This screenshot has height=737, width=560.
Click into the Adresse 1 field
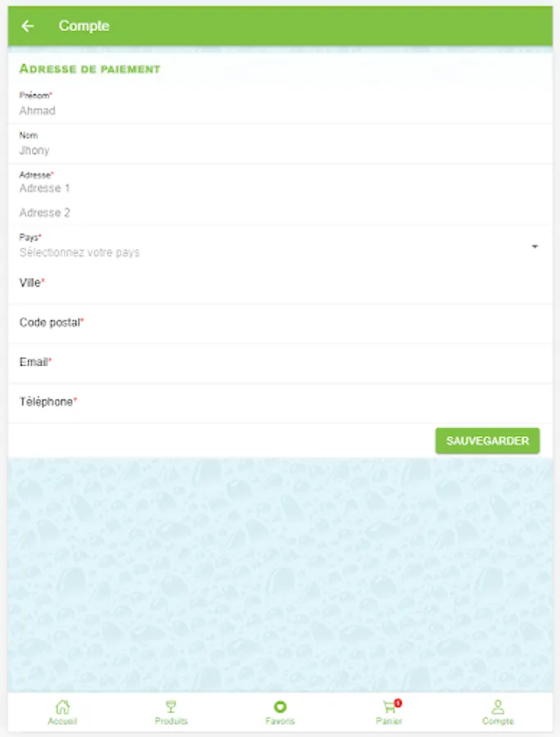pos(279,188)
